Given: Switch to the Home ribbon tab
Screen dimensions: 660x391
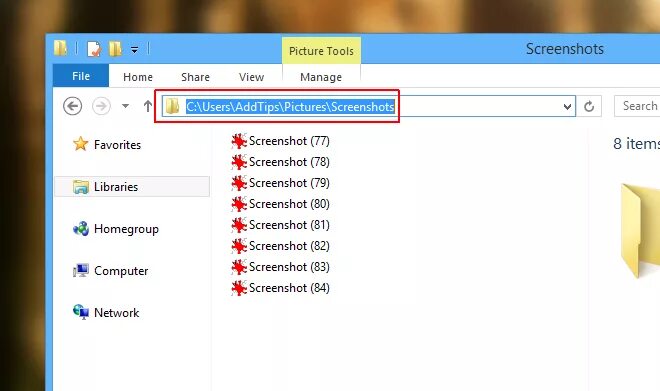Looking at the screenshot, I should [138, 77].
